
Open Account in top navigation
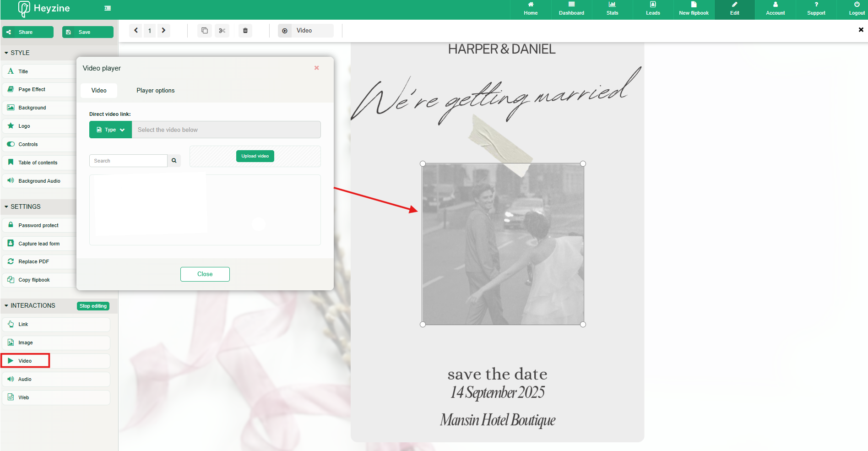coord(775,9)
